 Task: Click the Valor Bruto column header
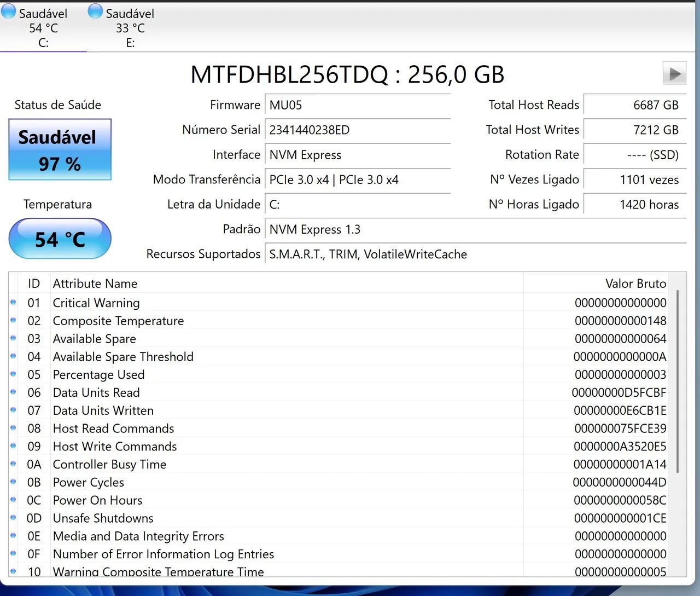point(597,283)
